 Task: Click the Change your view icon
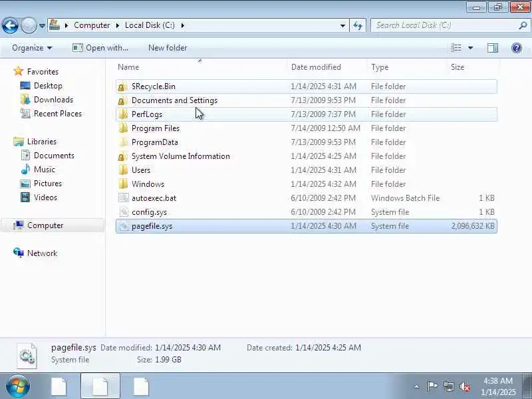coord(456,48)
